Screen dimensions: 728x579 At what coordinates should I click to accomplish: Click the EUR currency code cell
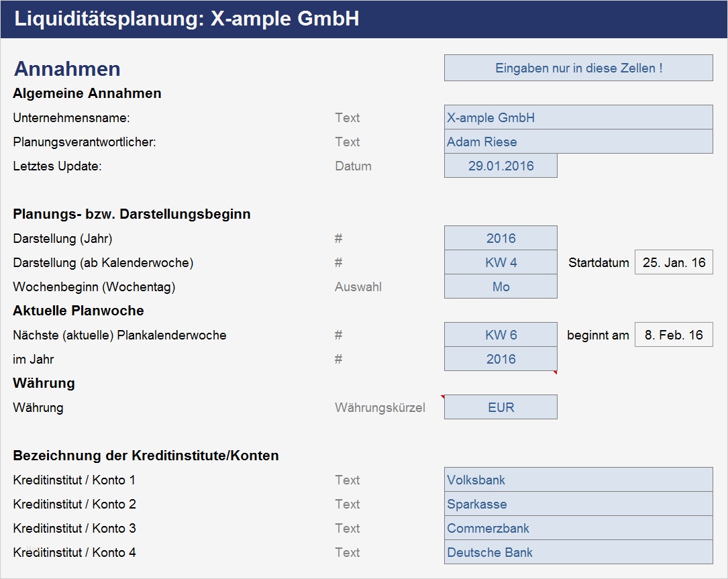point(501,407)
